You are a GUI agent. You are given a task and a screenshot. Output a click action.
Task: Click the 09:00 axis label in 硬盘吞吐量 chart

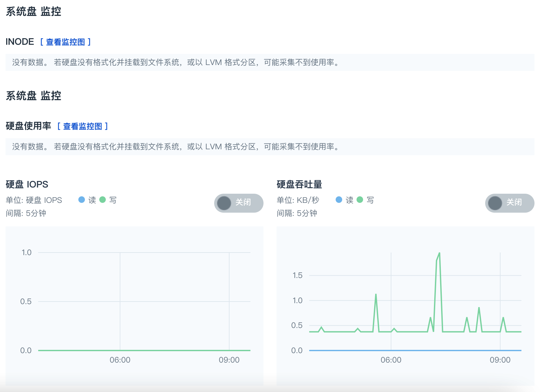(x=500, y=360)
